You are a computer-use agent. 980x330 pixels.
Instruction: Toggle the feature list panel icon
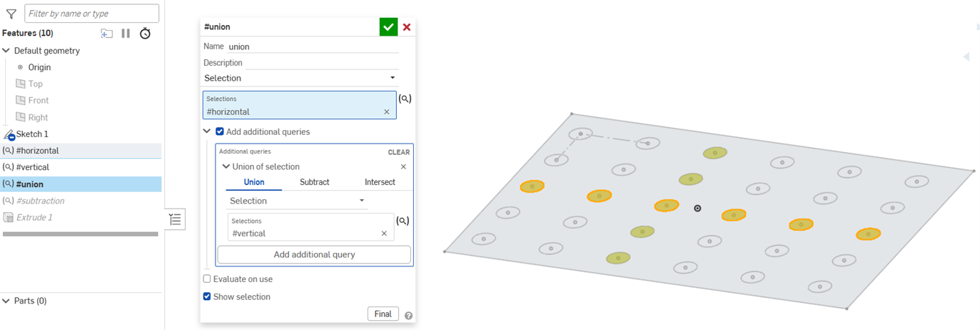click(175, 219)
